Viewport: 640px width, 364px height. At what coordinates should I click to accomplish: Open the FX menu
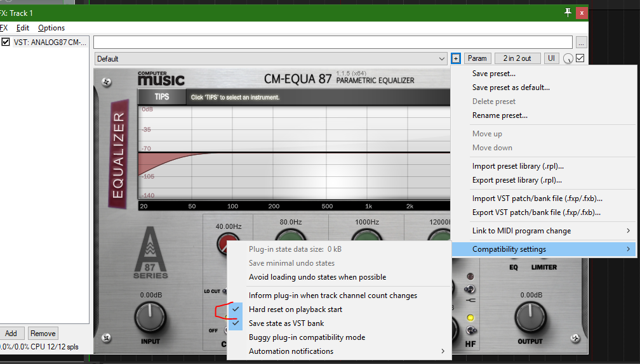[x=3, y=28]
